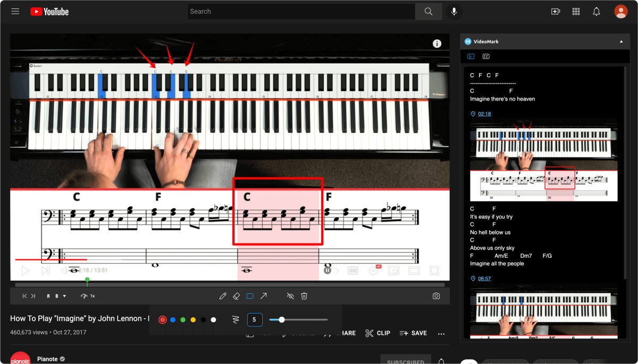
Task: Start voice search with the microphone icon
Action: coord(454,11)
